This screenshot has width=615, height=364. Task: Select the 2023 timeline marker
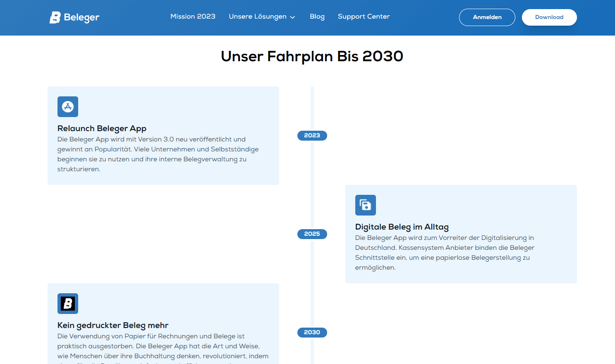click(312, 136)
